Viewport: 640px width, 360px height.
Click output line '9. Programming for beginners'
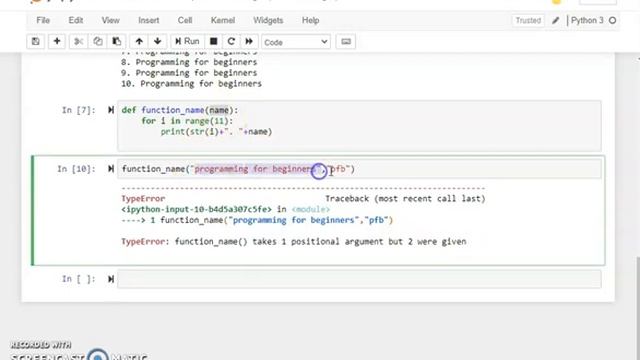pyautogui.click(x=189, y=73)
